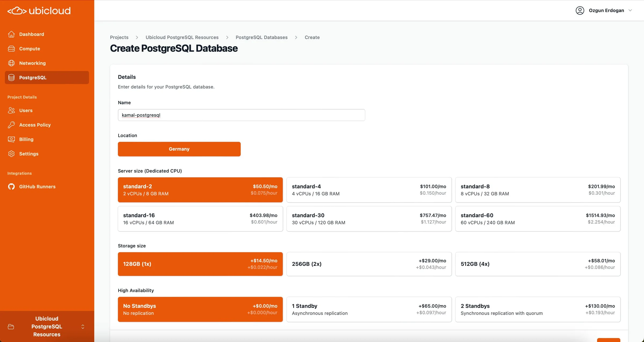Select PostgreSQL label in sidebar
644x342 pixels.
[33, 78]
